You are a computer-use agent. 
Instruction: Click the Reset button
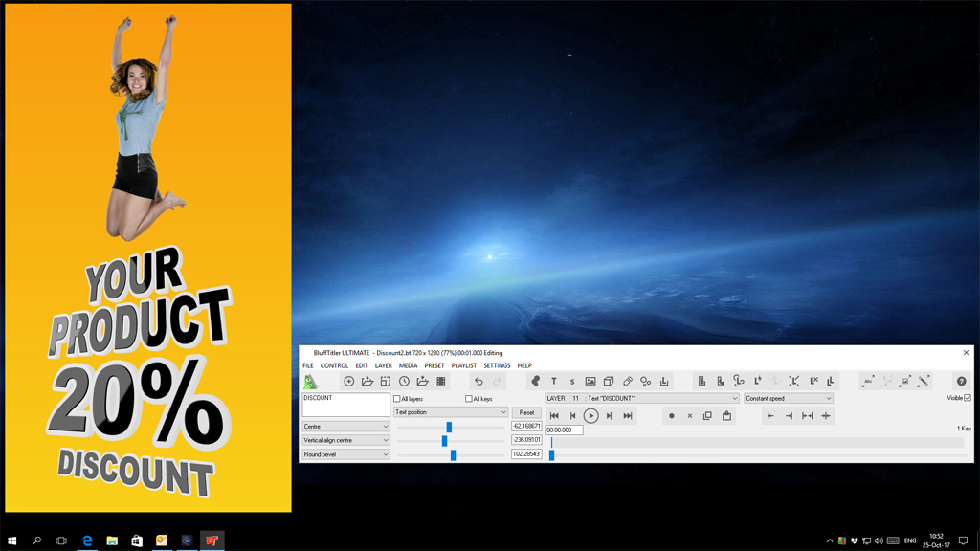click(526, 412)
